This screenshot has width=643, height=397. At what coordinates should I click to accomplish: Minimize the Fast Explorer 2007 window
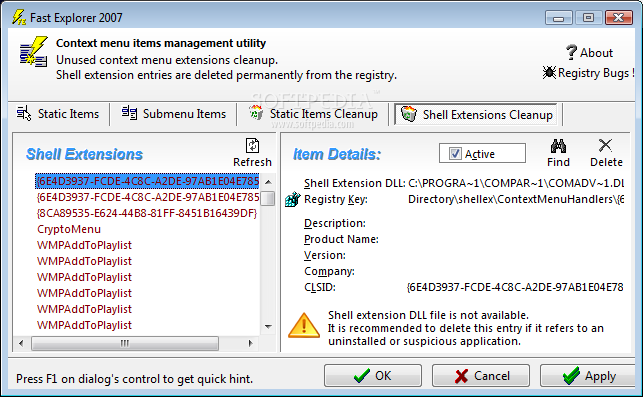(558, 18)
